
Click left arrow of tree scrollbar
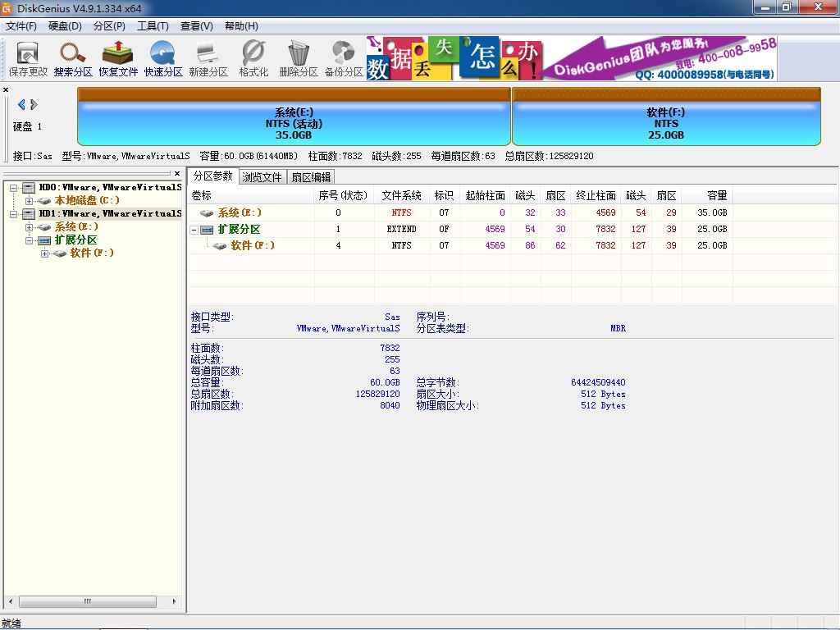(x=11, y=601)
